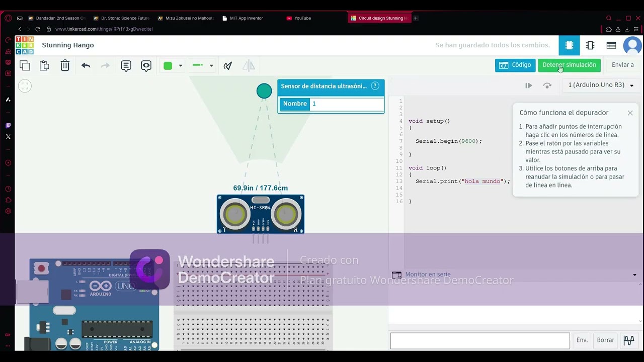Switch to circuit view
Viewport: 644px width, 362px height.
[x=569, y=45]
